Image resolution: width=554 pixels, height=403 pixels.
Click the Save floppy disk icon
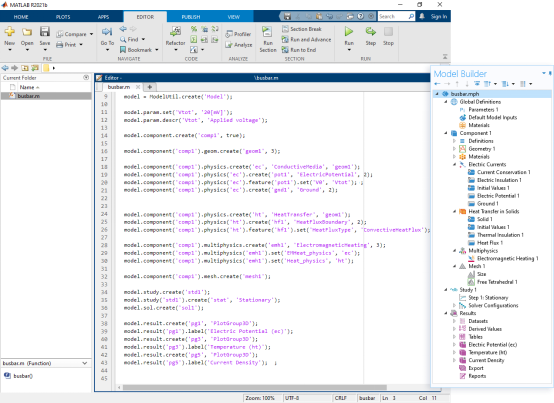pyautogui.click(x=45, y=32)
